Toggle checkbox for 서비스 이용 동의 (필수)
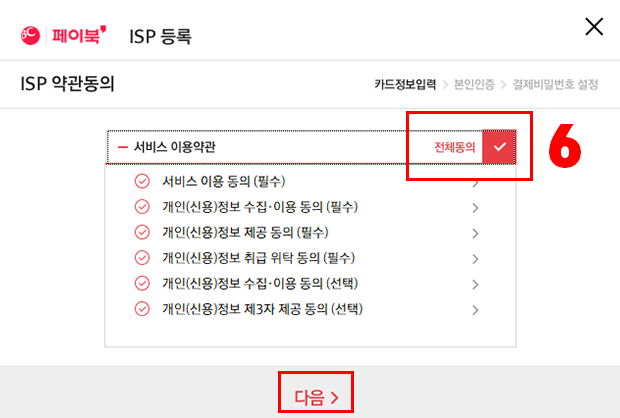 (x=142, y=181)
